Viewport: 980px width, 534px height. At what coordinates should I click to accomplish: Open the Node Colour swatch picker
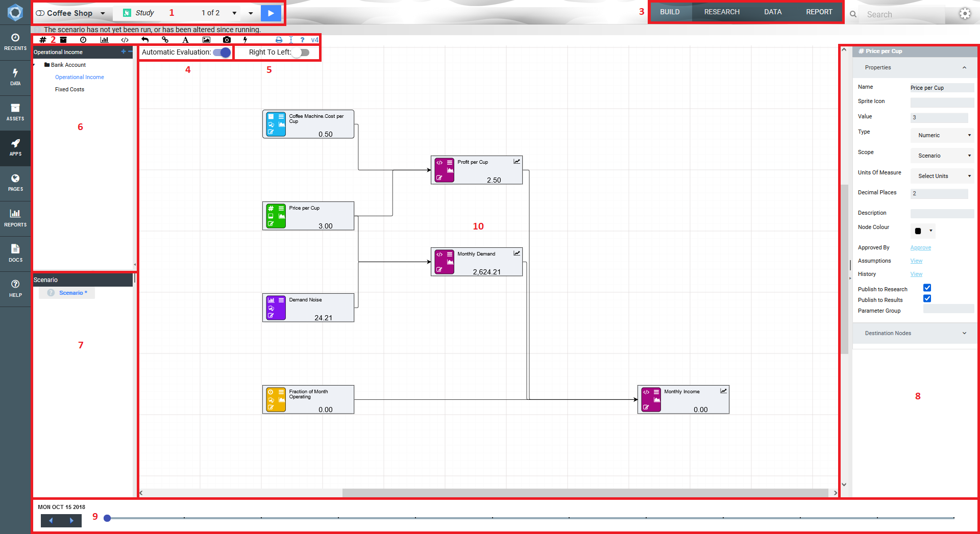coord(923,231)
